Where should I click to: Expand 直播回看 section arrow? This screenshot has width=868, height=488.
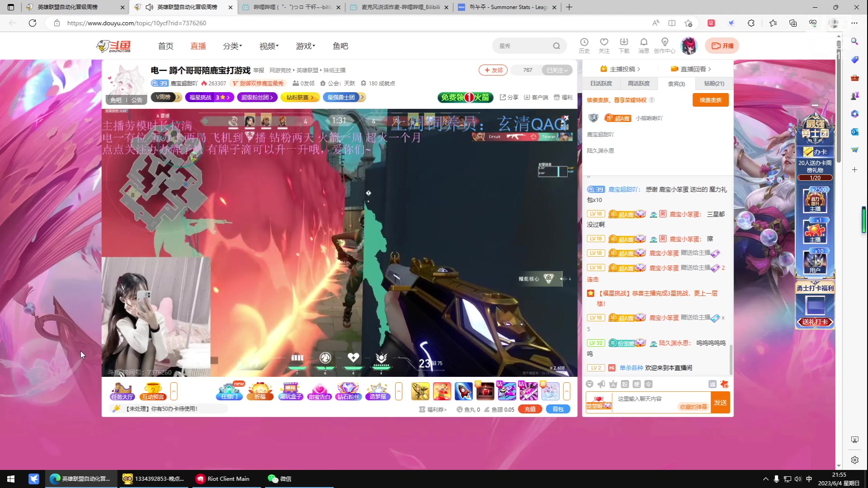[710, 69]
